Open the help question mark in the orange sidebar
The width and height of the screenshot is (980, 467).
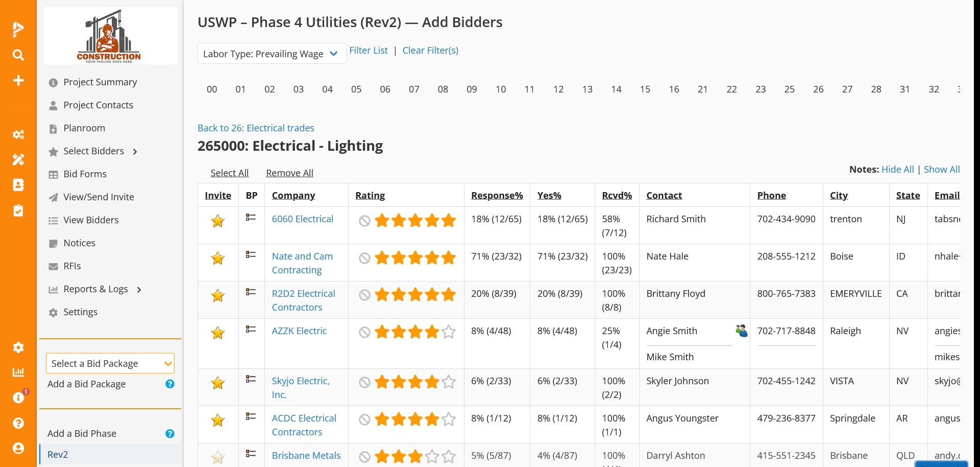coord(18,423)
